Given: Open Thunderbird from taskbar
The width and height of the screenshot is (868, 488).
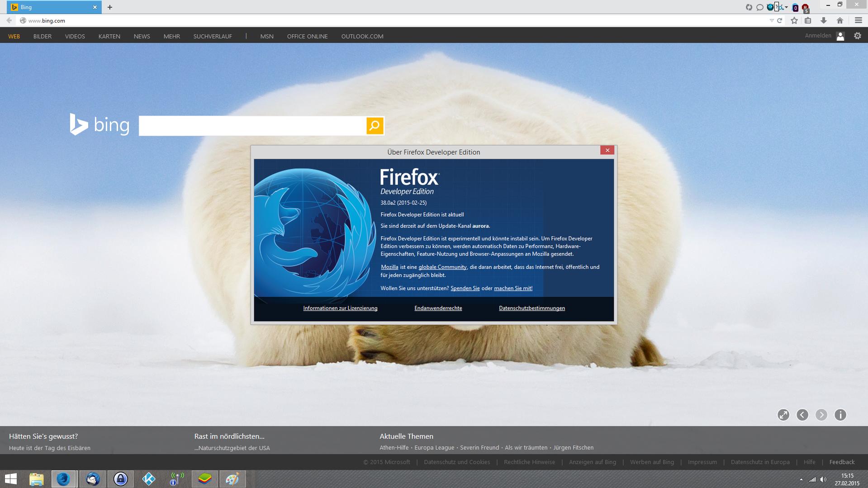Looking at the screenshot, I should point(93,479).
